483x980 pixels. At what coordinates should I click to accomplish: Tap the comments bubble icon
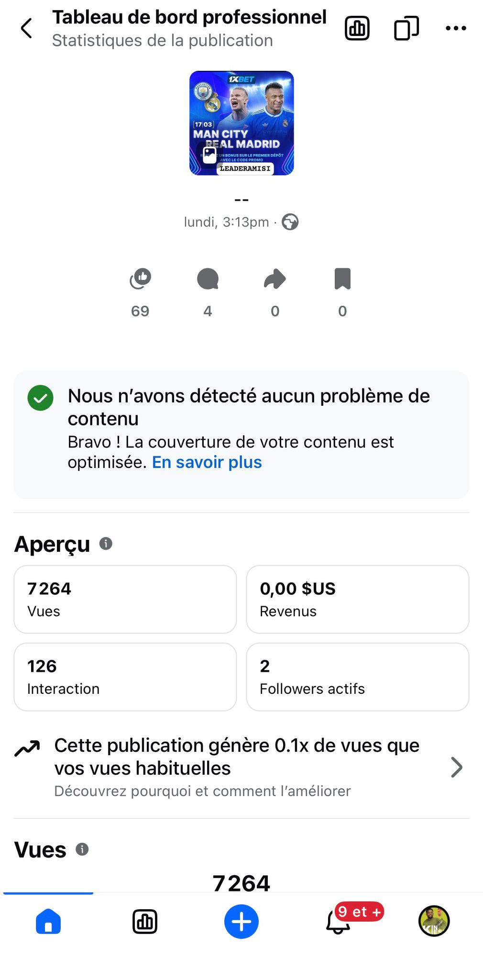pos(208,278)
